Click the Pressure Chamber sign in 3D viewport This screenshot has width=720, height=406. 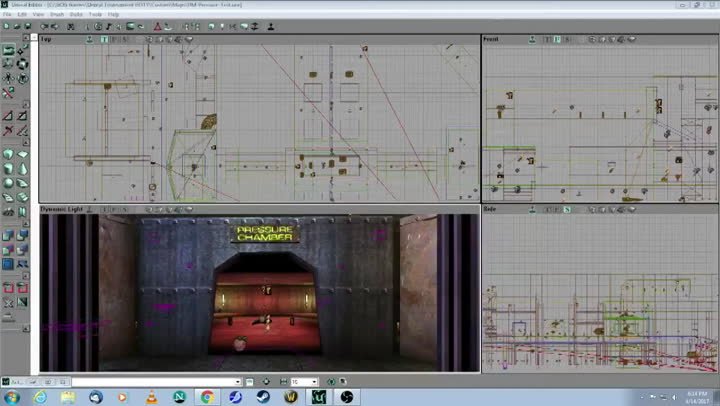coord(264,234)
